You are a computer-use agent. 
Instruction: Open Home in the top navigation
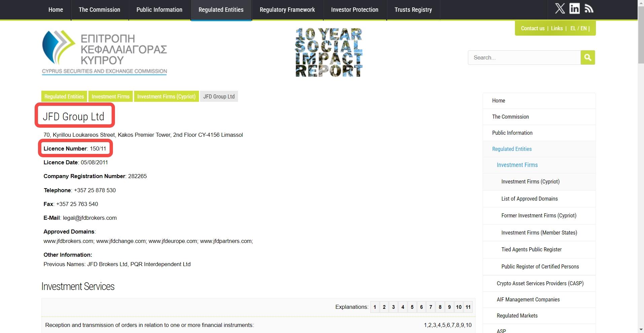pos(55,10)
